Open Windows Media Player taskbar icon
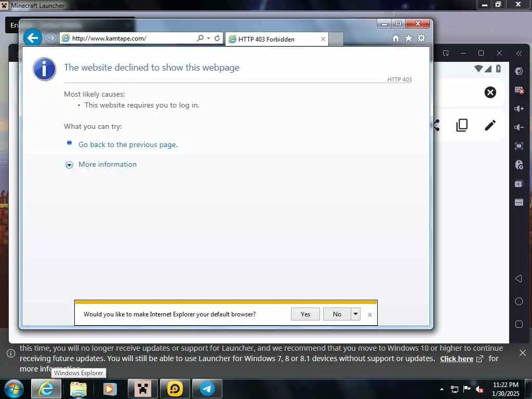Image resolution: width=532 pixels, height=399 pixels. coord(110,389)
